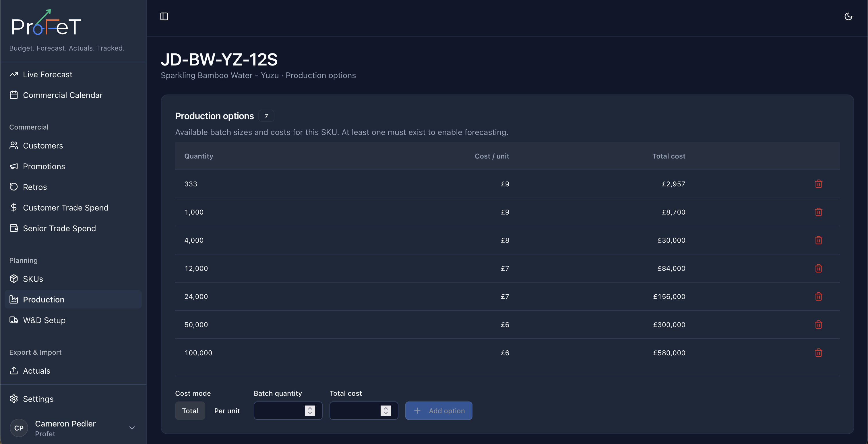Image resolution: width=868 pixels, height=444 pixels.
Task: Go to Customers page
Action: tap(73, 146)
